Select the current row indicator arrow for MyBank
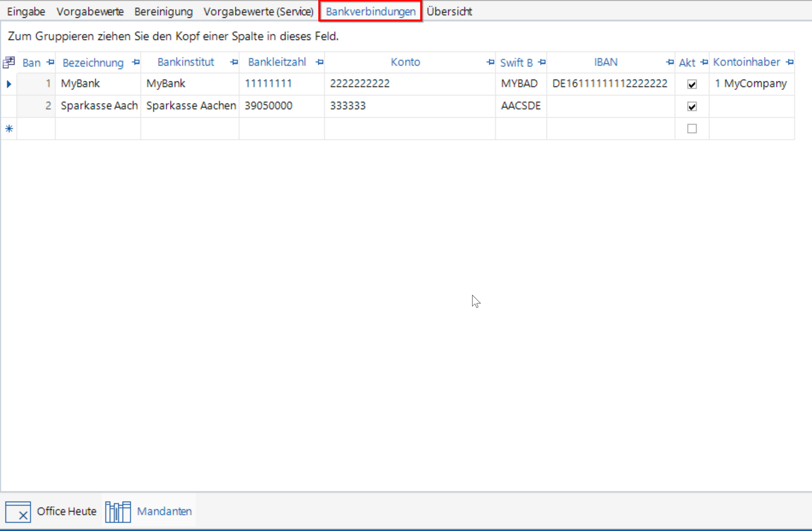 9,84
